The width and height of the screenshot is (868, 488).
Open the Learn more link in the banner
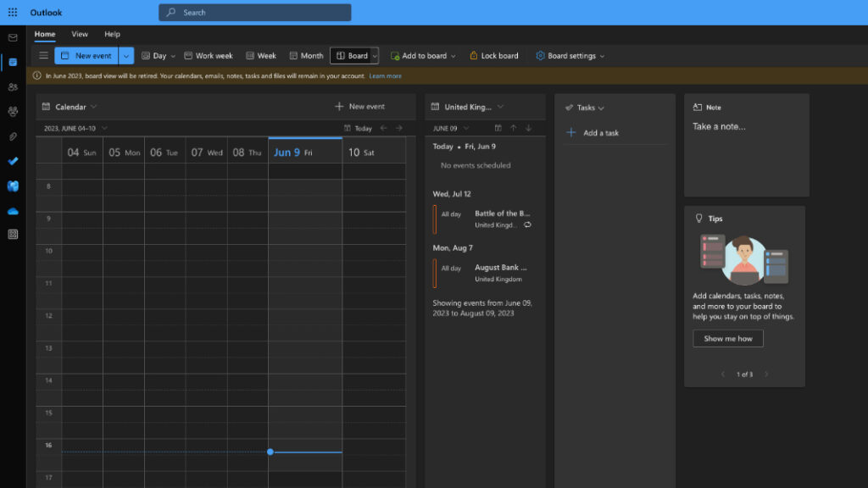click(x=386, y=75)
